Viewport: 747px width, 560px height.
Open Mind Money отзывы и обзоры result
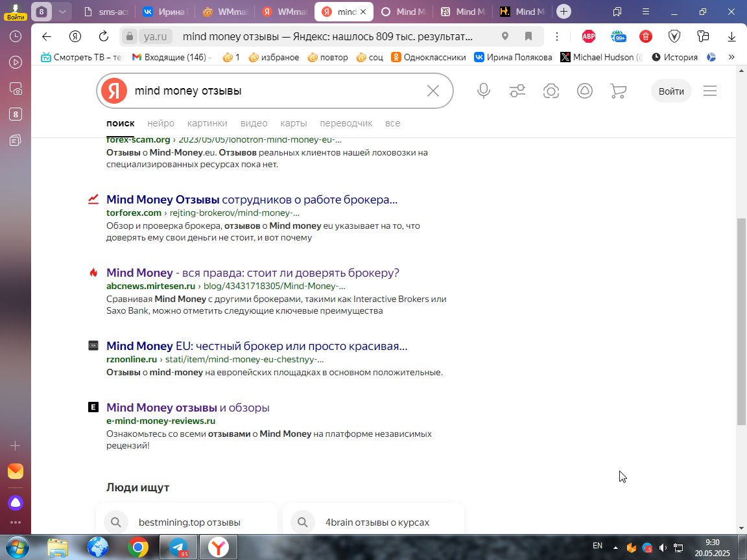(187, 408)
